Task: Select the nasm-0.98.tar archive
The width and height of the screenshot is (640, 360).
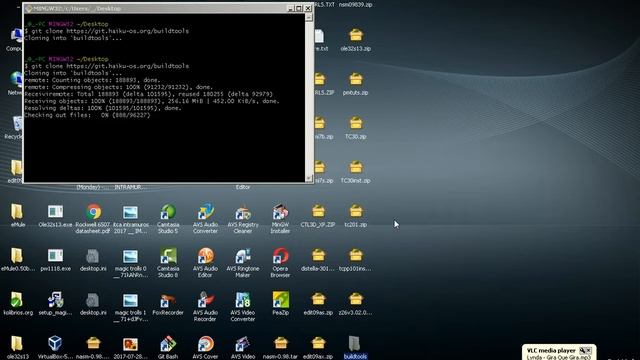Action: pos(280,348)
